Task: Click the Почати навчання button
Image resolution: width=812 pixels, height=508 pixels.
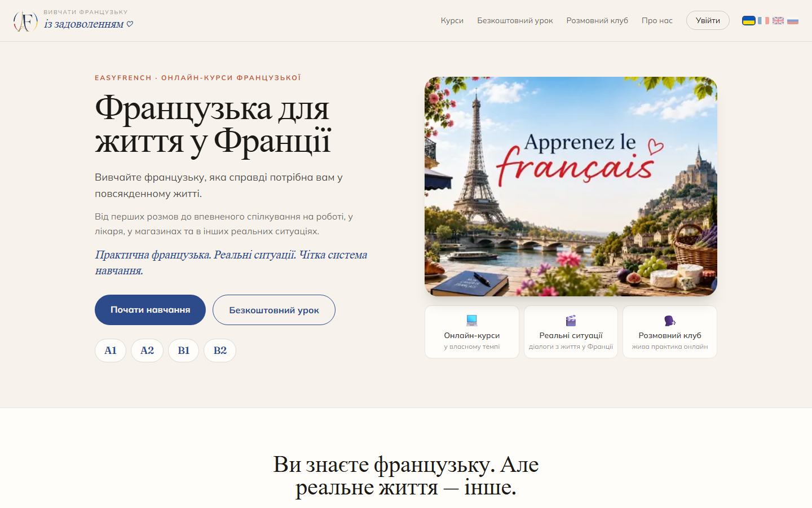Action: [150, 310]
